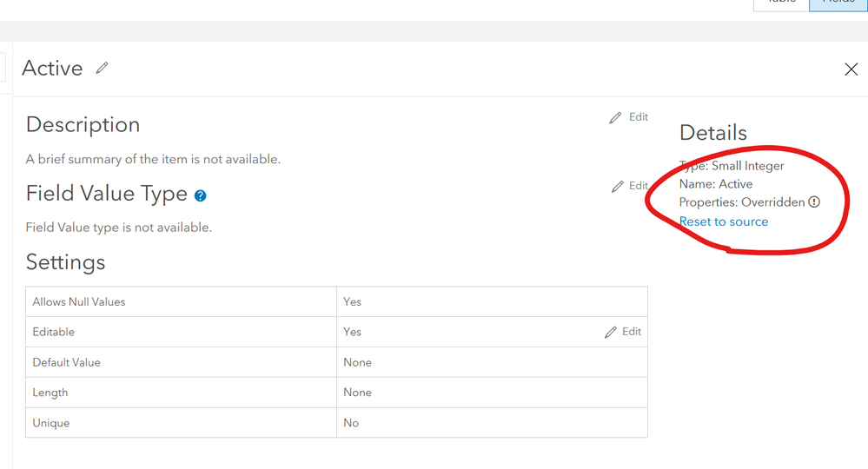Screen dimensions: 868x469
Task: Switch to the Fields tab
Action: coord(838,3)
